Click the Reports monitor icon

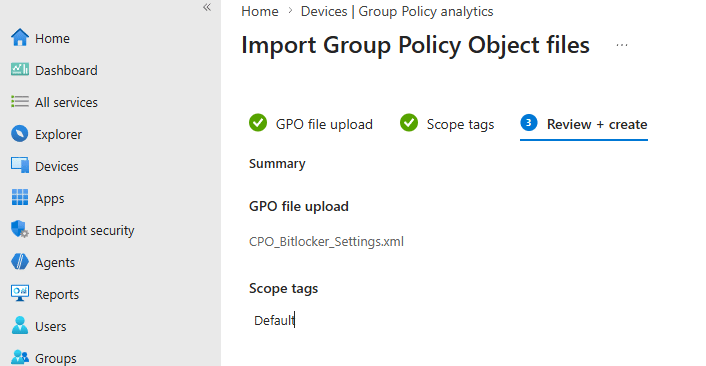[20, 294]
